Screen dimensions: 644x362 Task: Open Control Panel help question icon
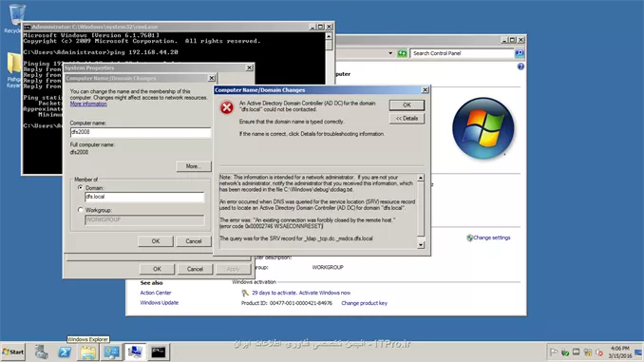(521, 67)
